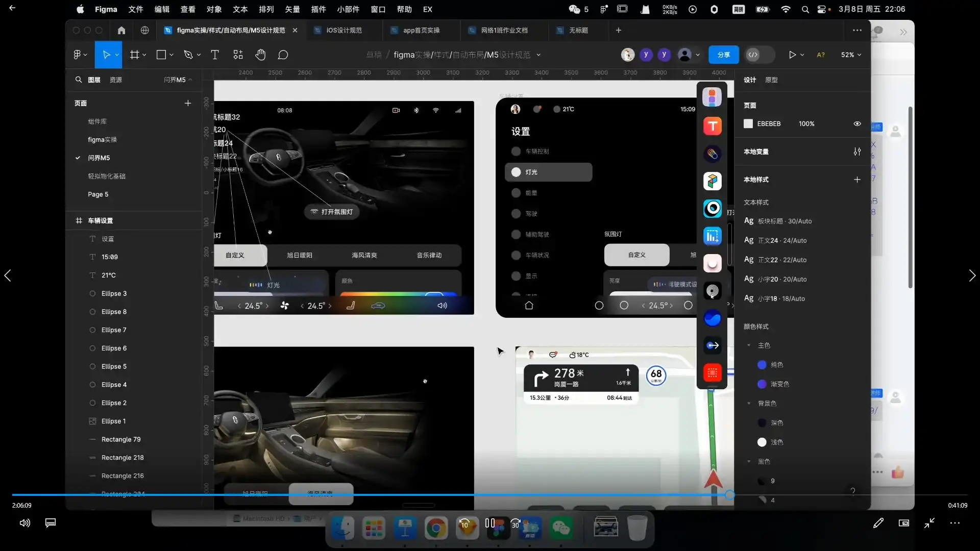Image resolution: width=980 pixels, height=551 pixels.
Task: Open the 插件 menu in menu bar
Action: tap(318, 9)
